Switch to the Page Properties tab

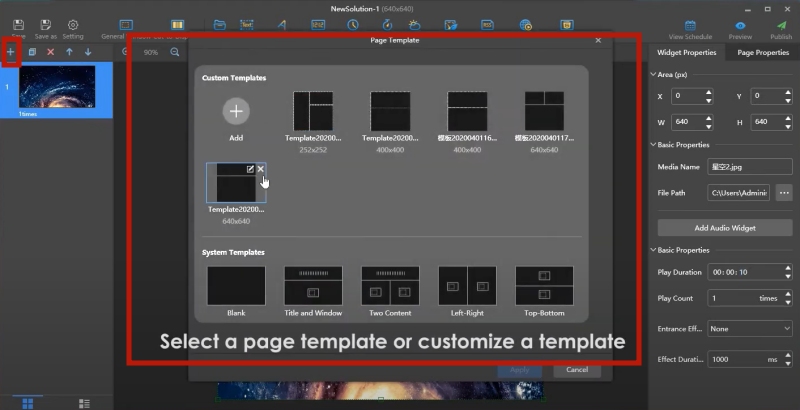pyautogui.click(x=762, y=52)
